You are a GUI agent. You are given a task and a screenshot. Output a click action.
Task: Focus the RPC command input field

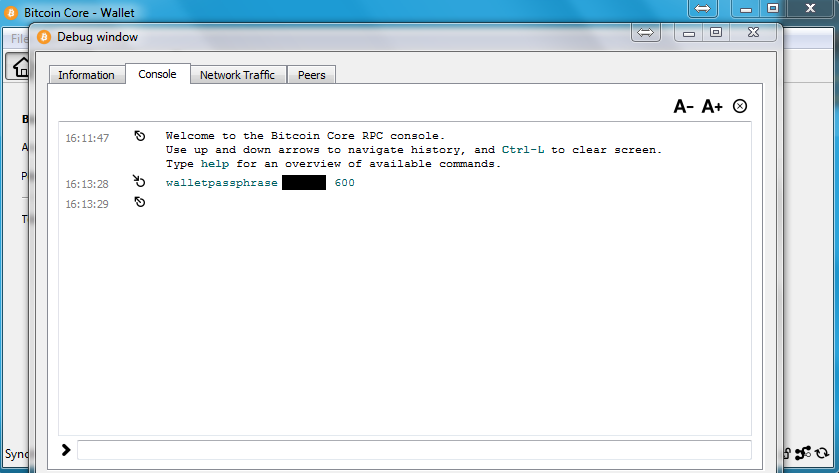coord(414,450)
